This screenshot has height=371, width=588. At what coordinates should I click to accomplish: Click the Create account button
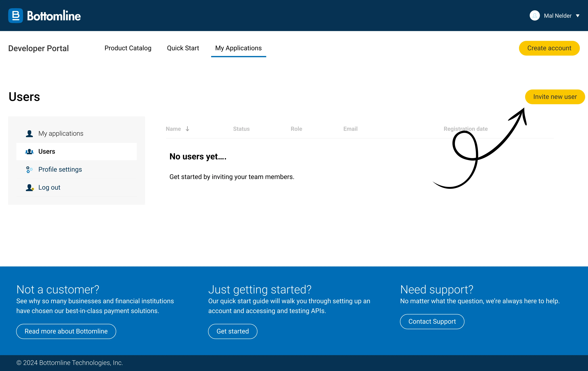pyautogui.click(x=549, y=48)
